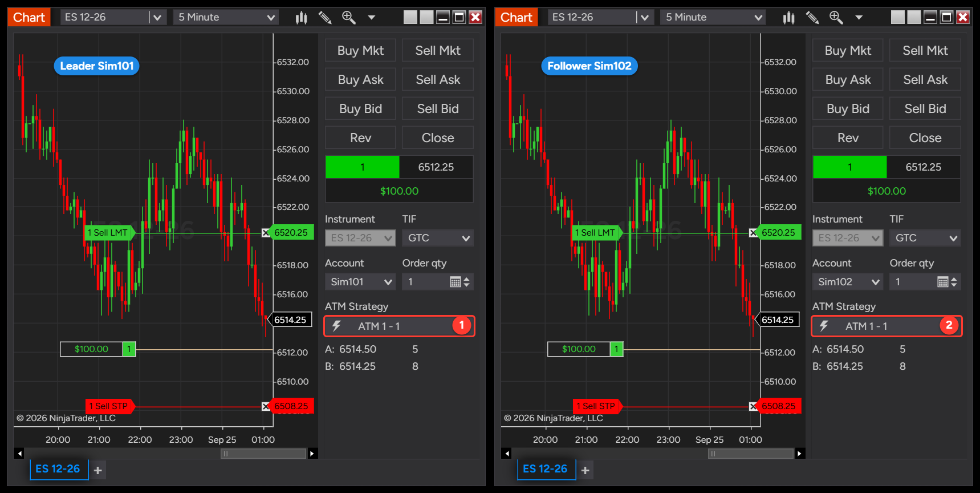Click Buy Mkt in Follower Sim102 panel
Screen dimensions: 980x493
(x=848, y=51)
